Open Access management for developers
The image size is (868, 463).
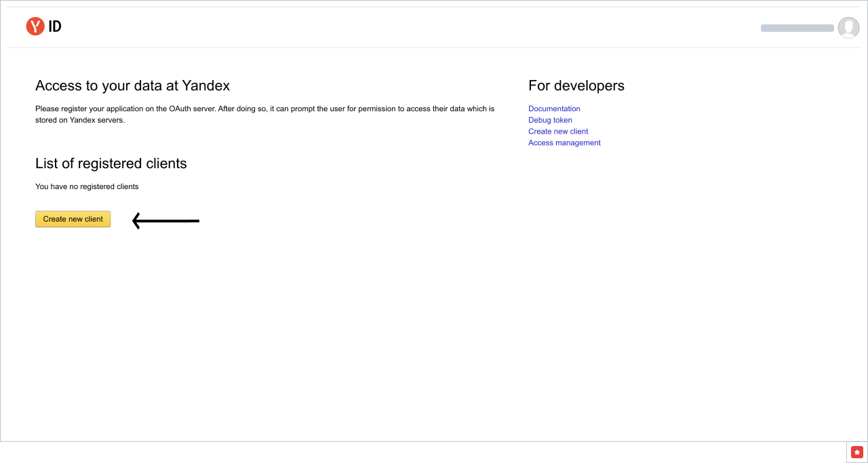(564, 142)
